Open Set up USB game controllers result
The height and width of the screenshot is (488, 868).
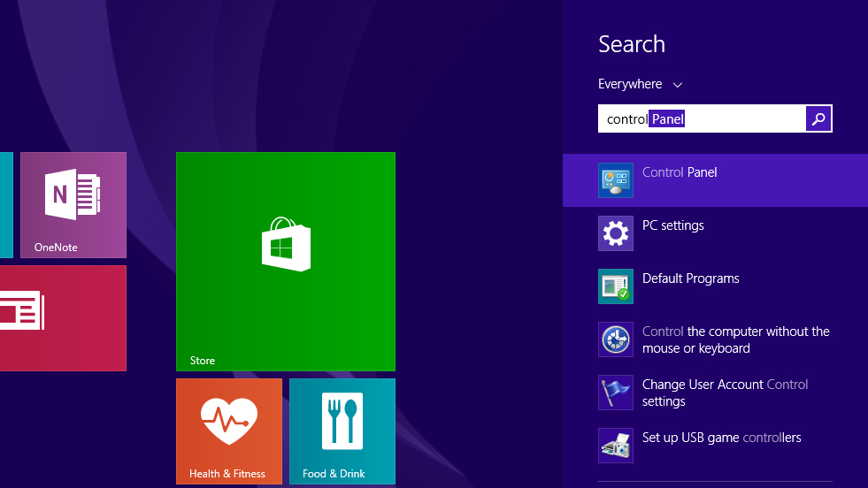[715, 446]
